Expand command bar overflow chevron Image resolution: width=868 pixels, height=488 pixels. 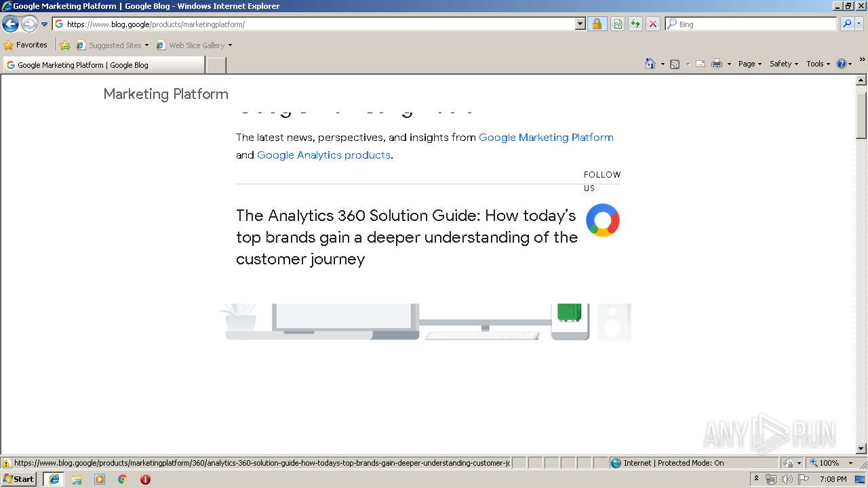coord(862,60)
